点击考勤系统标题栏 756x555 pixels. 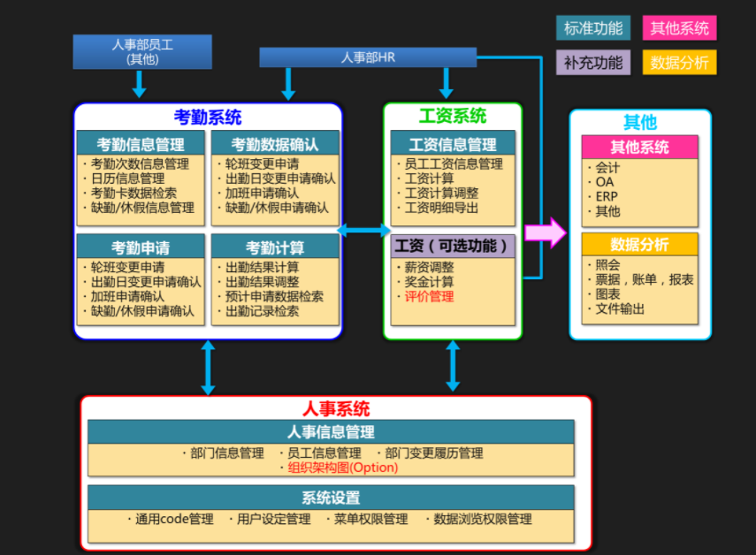pos(207,118)
